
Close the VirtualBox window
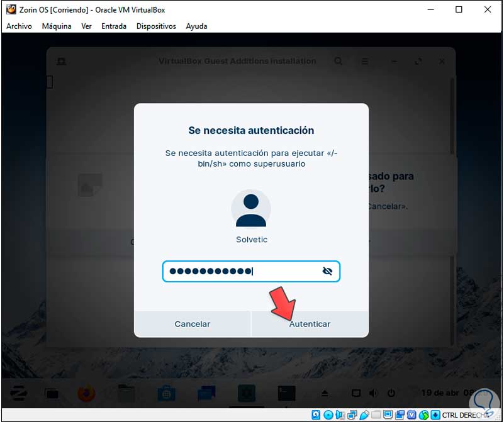pos(488,9)
